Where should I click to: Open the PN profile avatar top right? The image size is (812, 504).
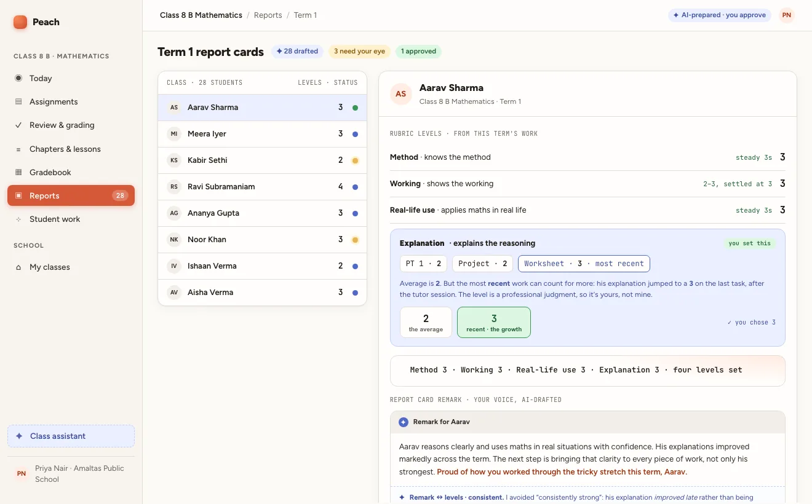click(x=787, y=15)
